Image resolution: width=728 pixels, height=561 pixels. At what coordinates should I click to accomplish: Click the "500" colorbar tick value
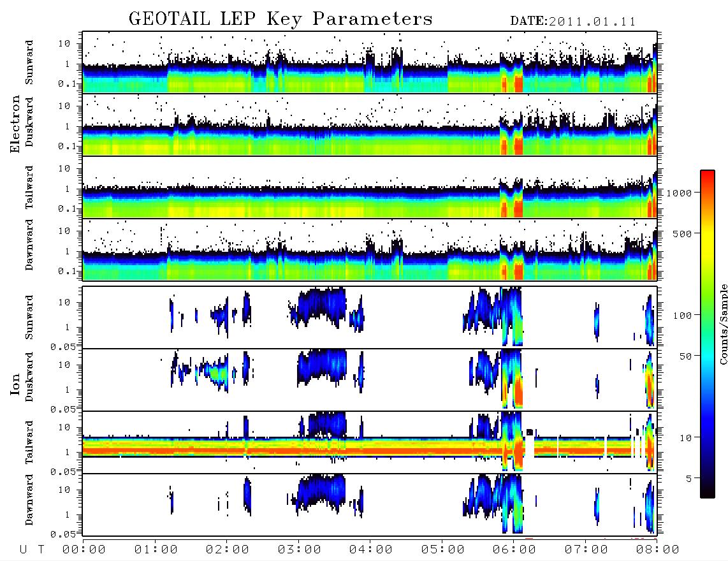point(682,233)
